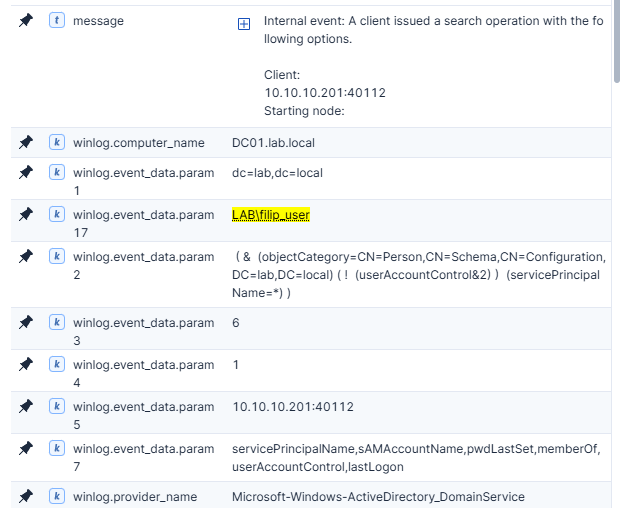Click keyword icon beside param17 field
This screenshot has width=629, height=508.
[x=57, y=214]
